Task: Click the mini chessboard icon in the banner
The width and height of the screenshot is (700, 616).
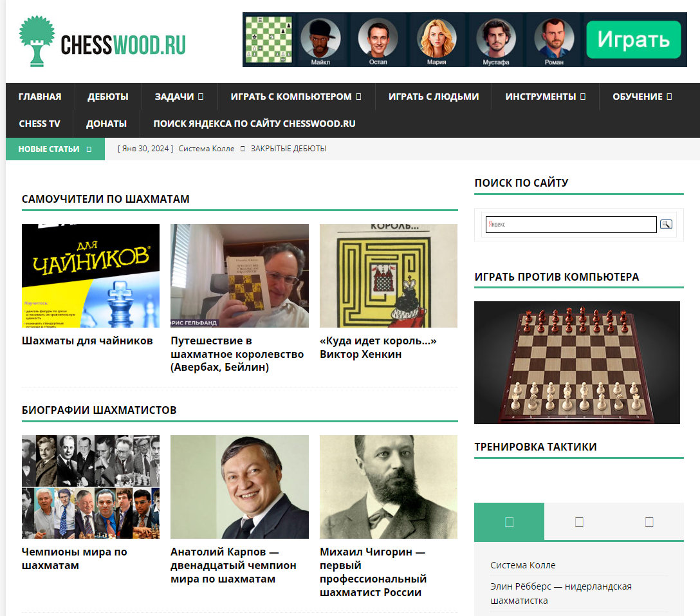Action: (x=269, y=40)
